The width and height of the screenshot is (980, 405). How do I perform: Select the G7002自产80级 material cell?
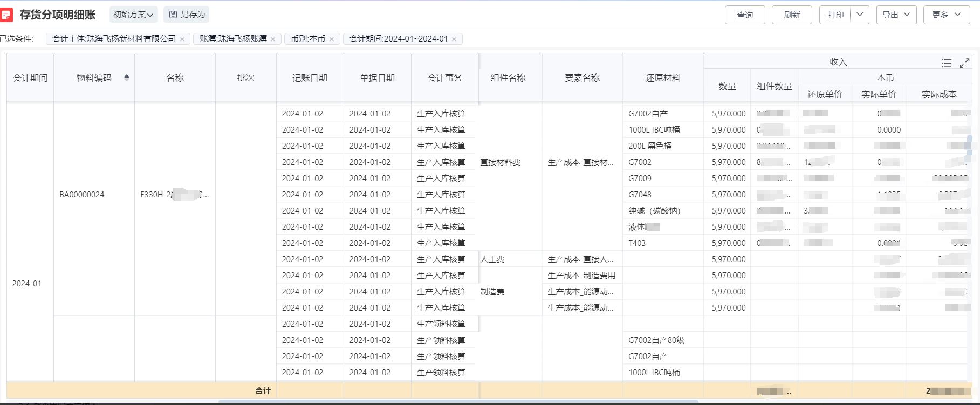coord(656,340)
